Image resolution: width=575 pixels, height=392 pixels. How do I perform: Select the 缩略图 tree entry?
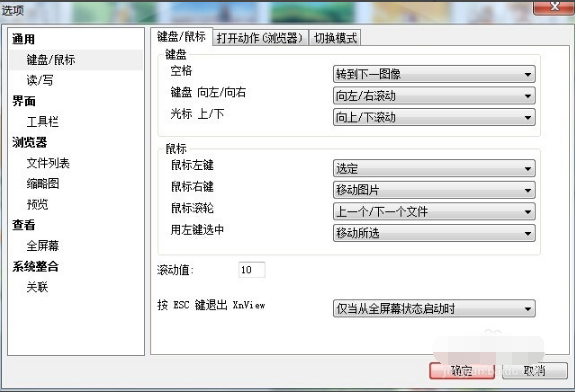(x=43, y=183)
